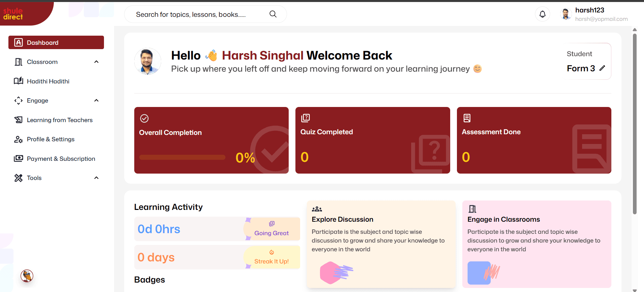Click the 0 days streak value
Viewport: 644px width, 292px height.
[156, 257]
